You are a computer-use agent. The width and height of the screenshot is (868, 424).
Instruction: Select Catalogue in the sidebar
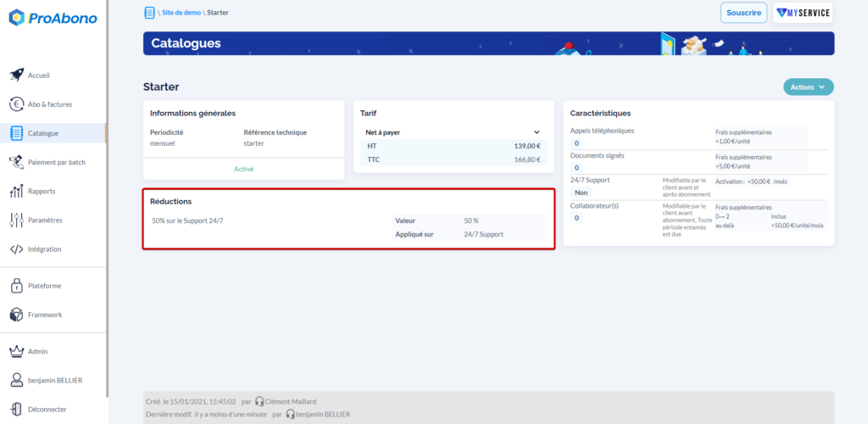[x=53, y=133]
